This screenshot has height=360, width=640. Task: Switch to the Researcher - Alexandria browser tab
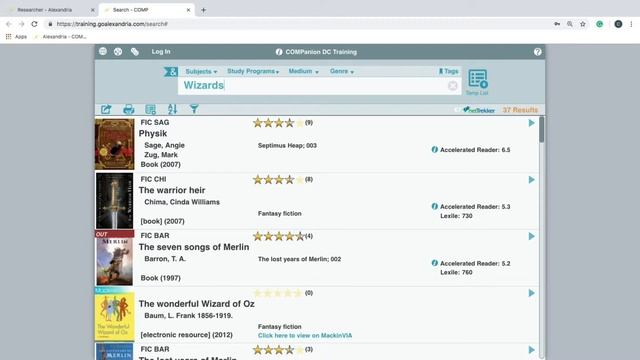50,10
